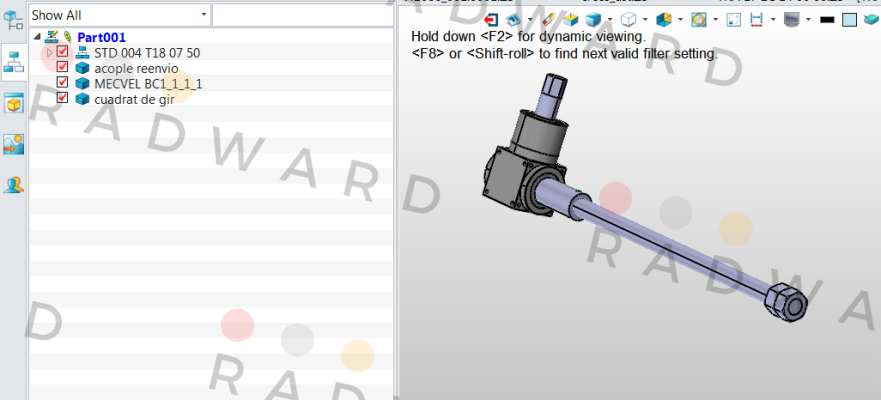Select the solid blue shaded cube icon

[593, 20]
